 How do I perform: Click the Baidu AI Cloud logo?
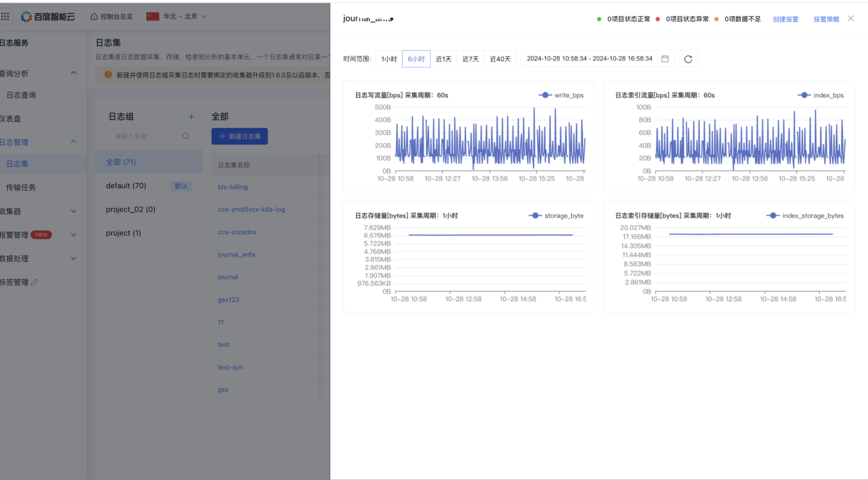(x=48, y=16)
